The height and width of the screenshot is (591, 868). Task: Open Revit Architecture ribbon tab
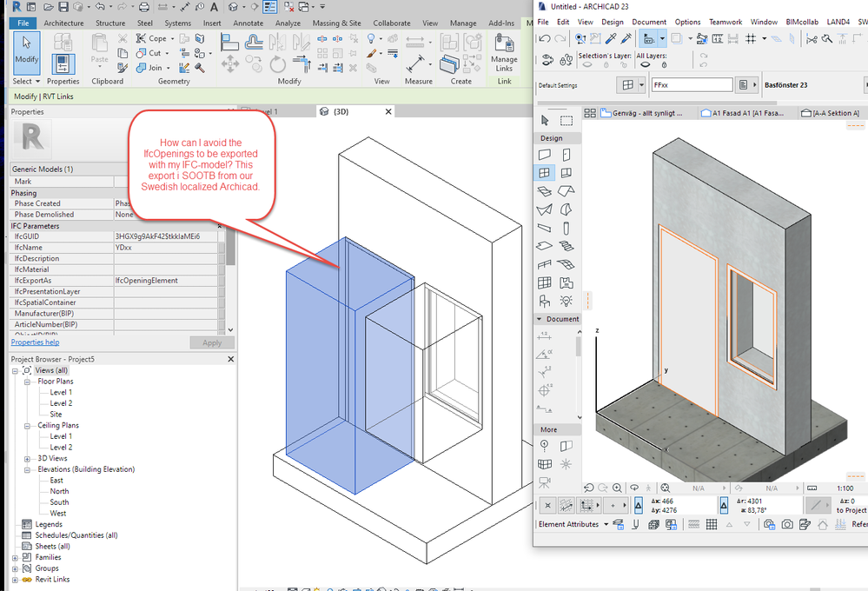pos(63,23)
